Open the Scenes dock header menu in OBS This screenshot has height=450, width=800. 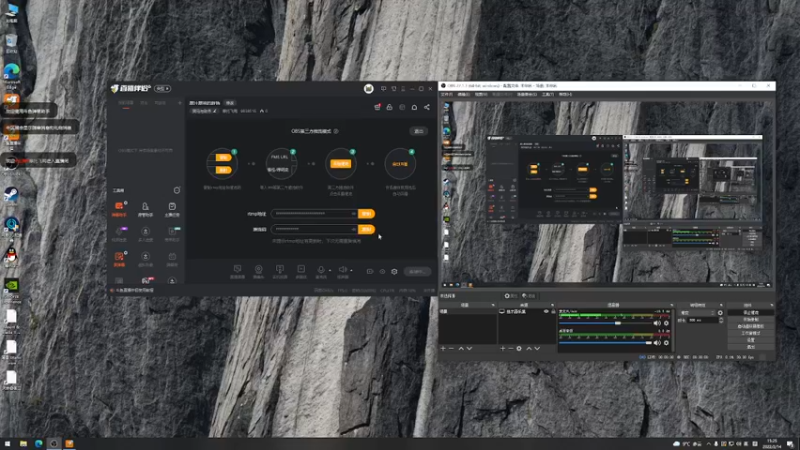(493, 305)
